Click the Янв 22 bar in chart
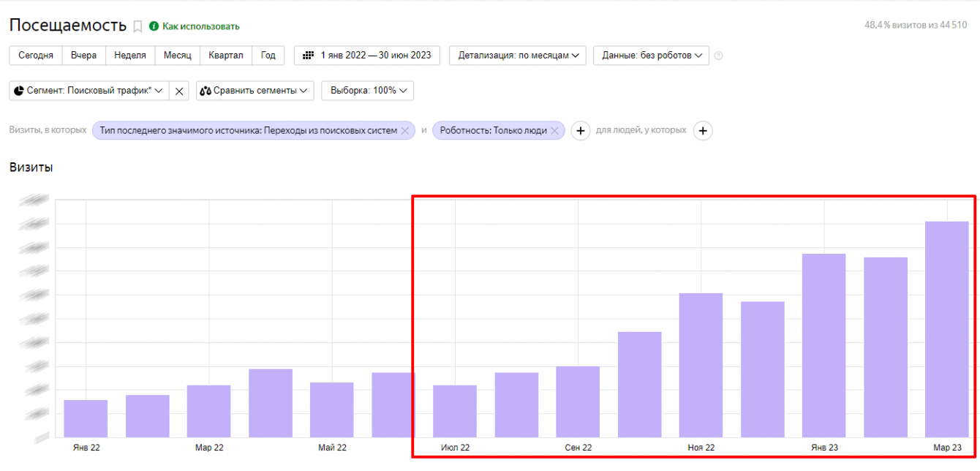The width and height of the screenshot is (980, 471). click(x=86, y=418)
